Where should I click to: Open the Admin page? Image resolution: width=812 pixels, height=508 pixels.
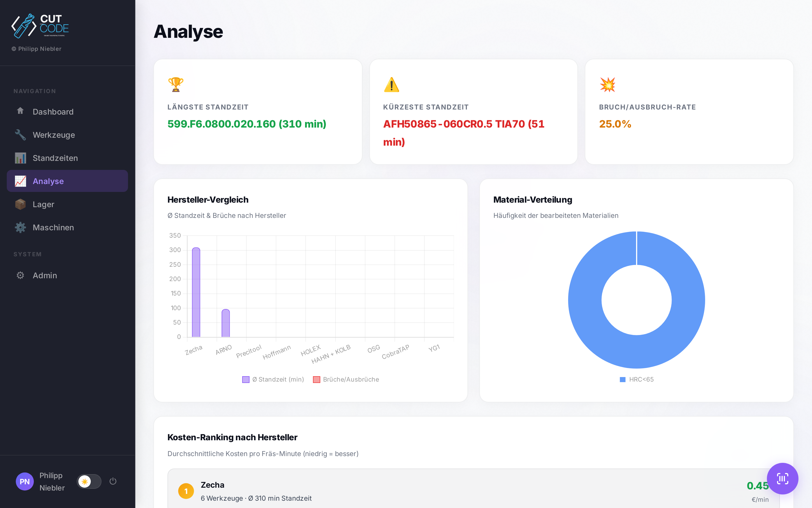[x=67, y=275]
